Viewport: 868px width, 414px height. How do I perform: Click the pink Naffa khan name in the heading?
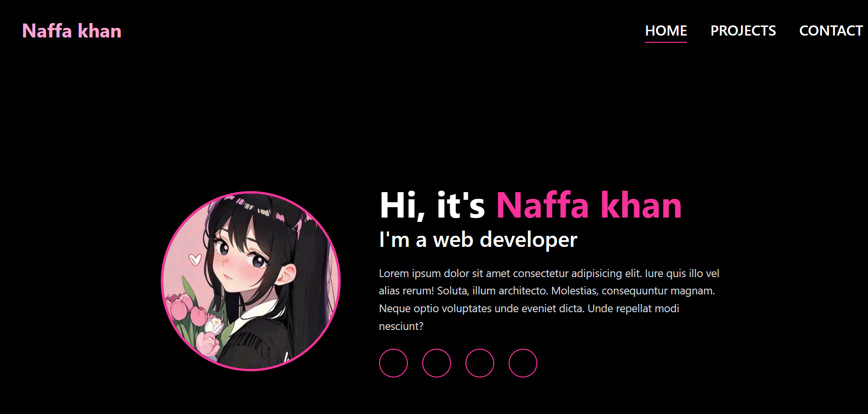point(589,206)
